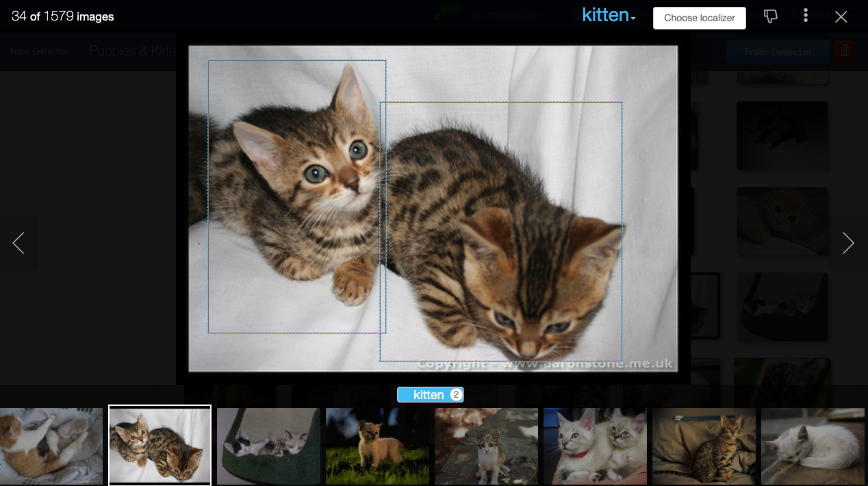Image resolution: width=868 pixels, height=486 pixels.
Task: Open thumbnail of kittens in green bed
Action: pos(268,446)
